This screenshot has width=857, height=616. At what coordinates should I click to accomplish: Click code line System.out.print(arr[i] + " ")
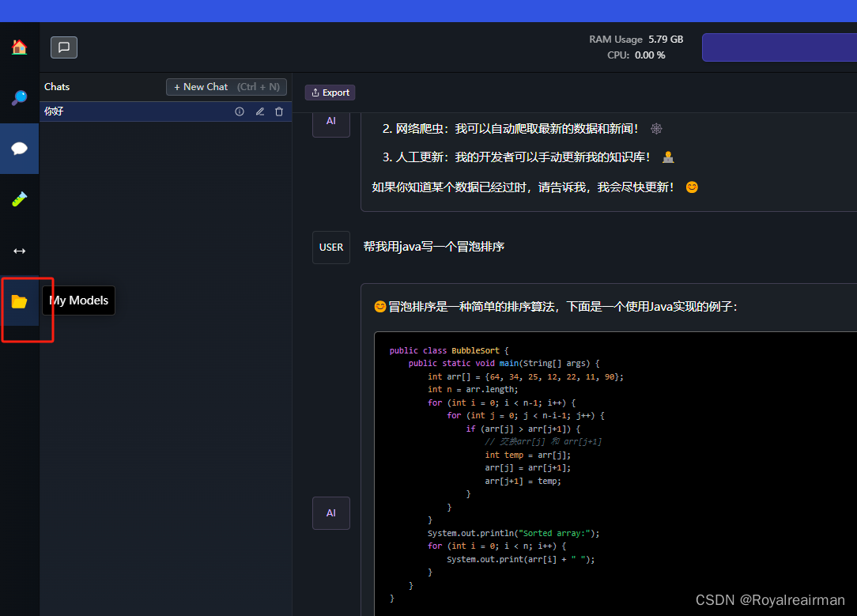[521, 560]
